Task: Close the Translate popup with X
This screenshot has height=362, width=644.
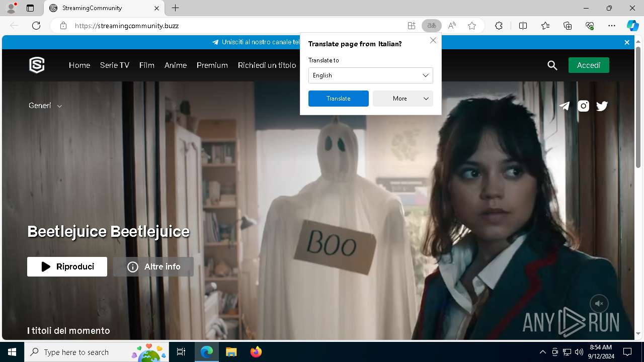Action: [433, 40]
